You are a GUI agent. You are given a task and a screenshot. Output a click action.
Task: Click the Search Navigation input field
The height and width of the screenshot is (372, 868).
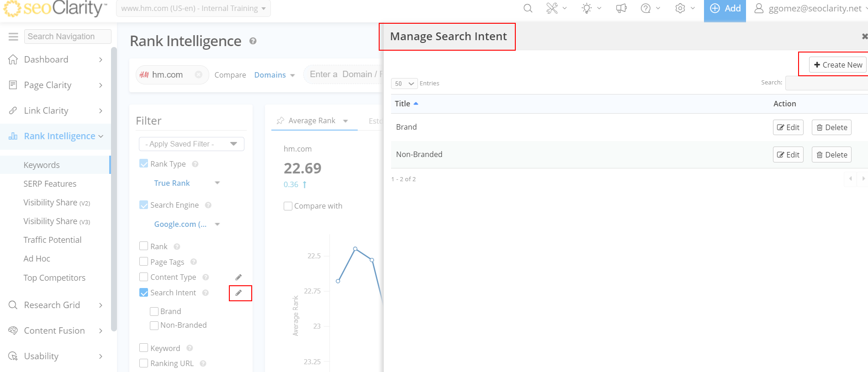68,37
